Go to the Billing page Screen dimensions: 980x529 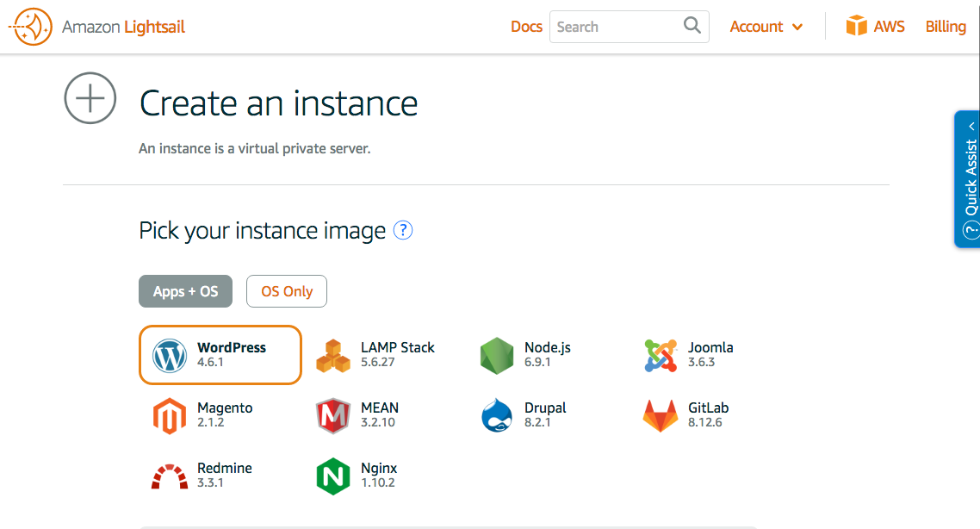click(946, 27)
